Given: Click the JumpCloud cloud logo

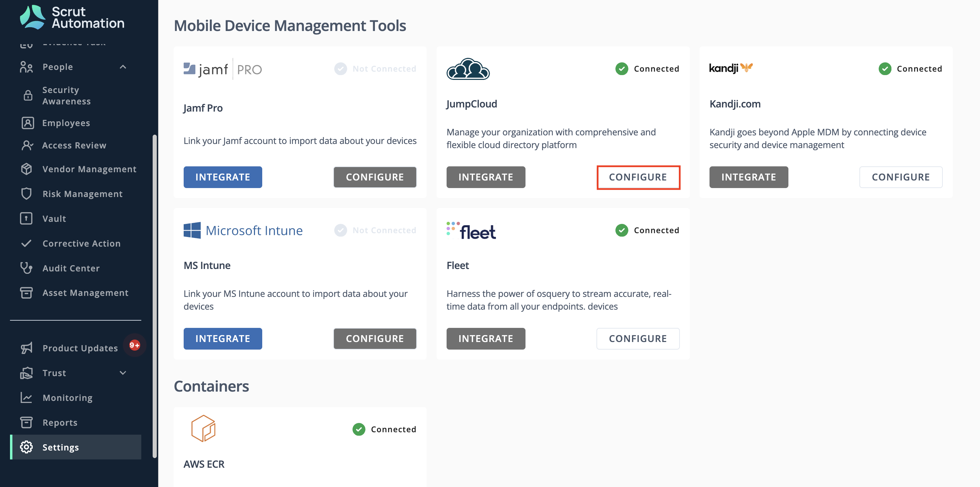Looking at the screenshot, I should tap(468, 69).
